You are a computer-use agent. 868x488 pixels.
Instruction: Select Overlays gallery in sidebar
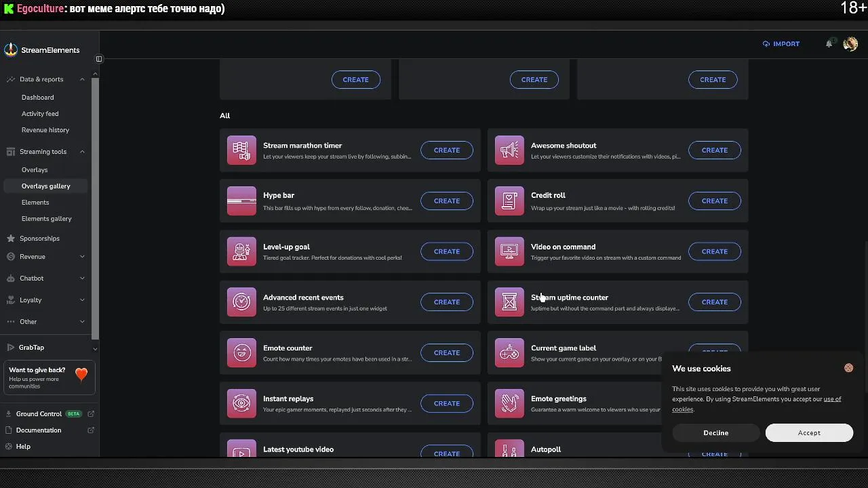[46, 186]
